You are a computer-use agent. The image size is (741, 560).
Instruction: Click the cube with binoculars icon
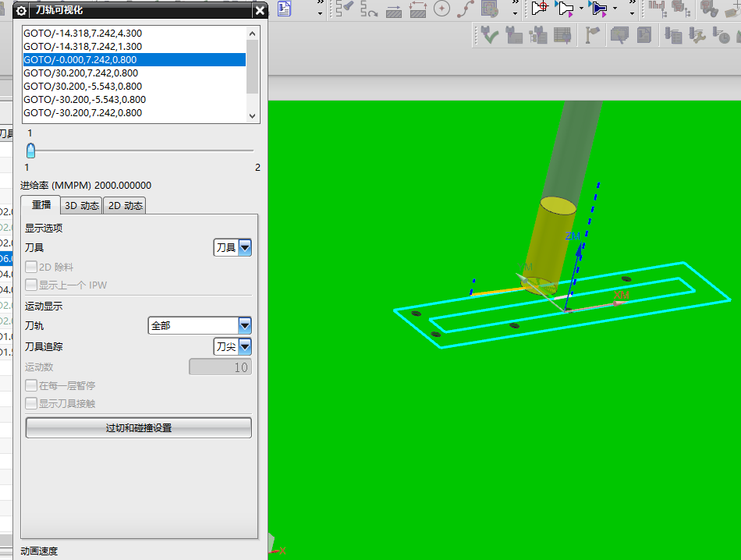[709, 9]
